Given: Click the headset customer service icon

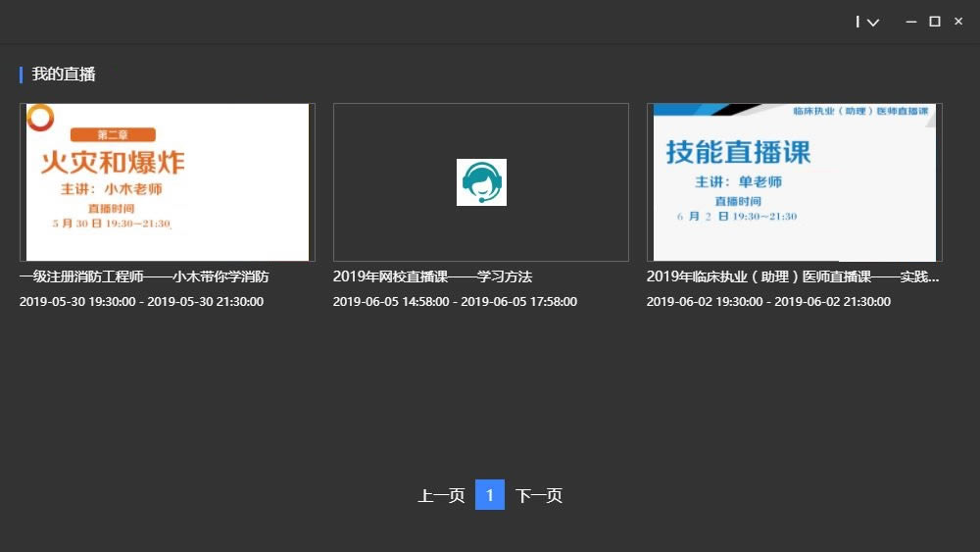Looking at the screenshot, I should pos(481,182).
